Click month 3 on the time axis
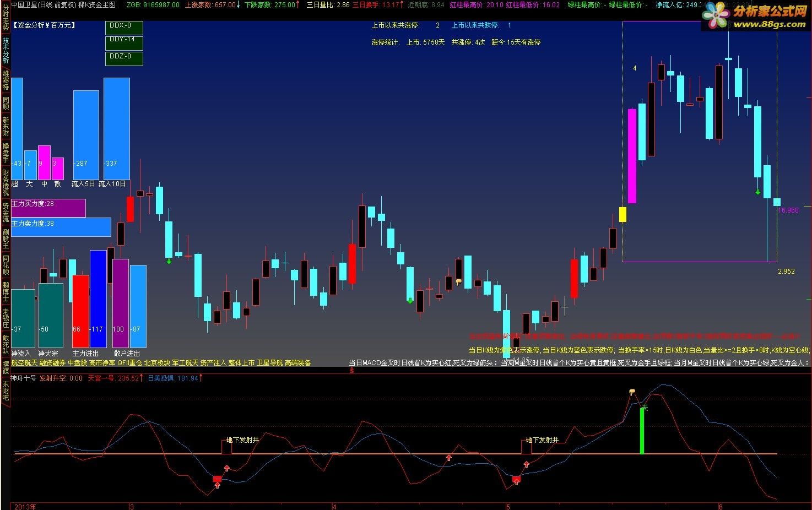The width and height of the screenshot is (812, 510). coord(132,506)
